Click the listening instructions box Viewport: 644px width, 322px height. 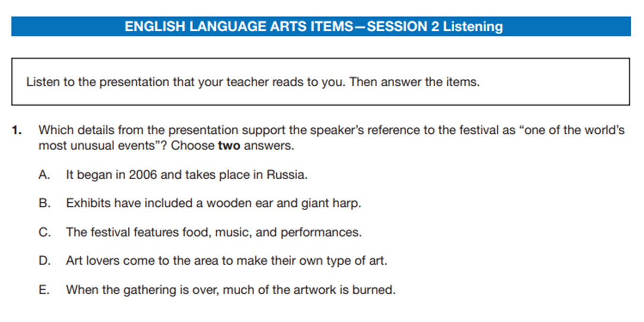coord(321,82)
